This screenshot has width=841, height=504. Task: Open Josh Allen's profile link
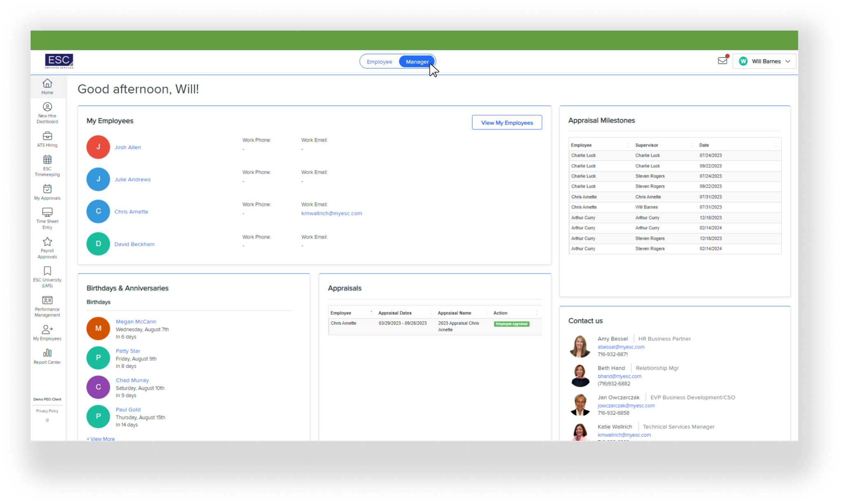click(128, 147)
